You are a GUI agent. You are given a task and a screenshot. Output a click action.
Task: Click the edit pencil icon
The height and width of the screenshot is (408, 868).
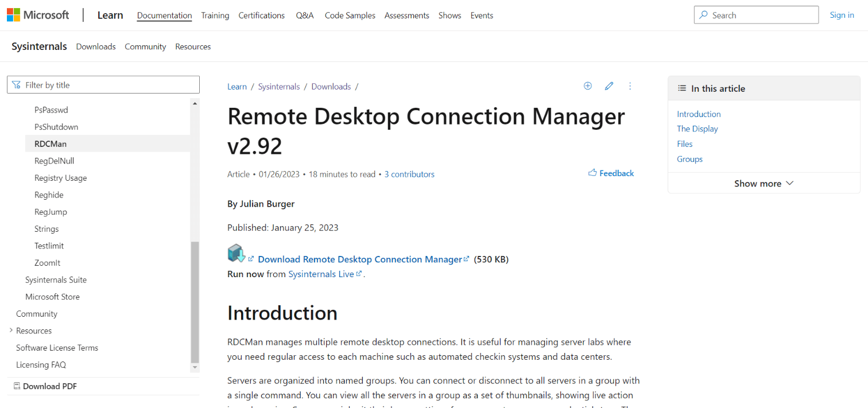point(609,86)
